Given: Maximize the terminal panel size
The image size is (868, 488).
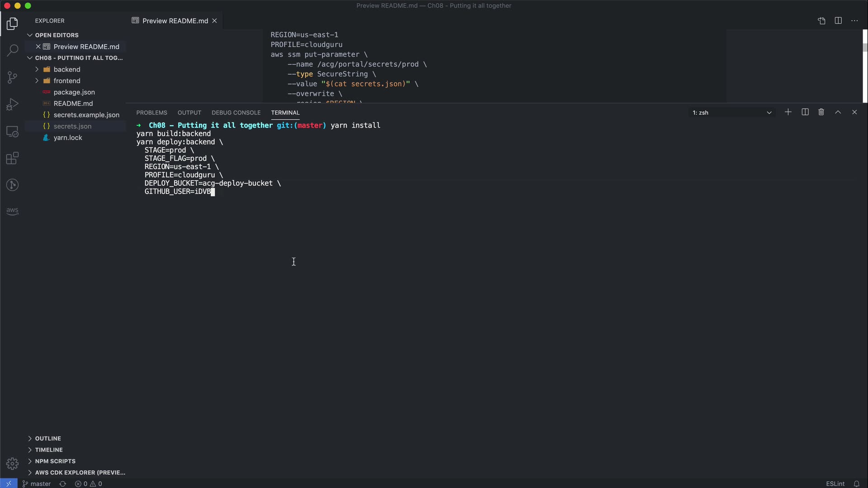Looking at the screenshot, I should point(838,112).
